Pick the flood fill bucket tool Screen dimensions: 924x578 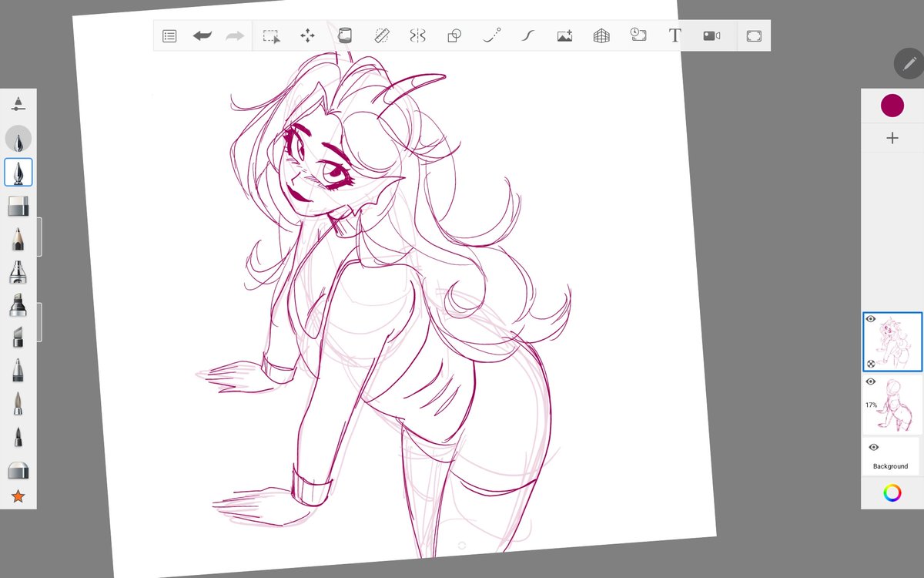344,35
